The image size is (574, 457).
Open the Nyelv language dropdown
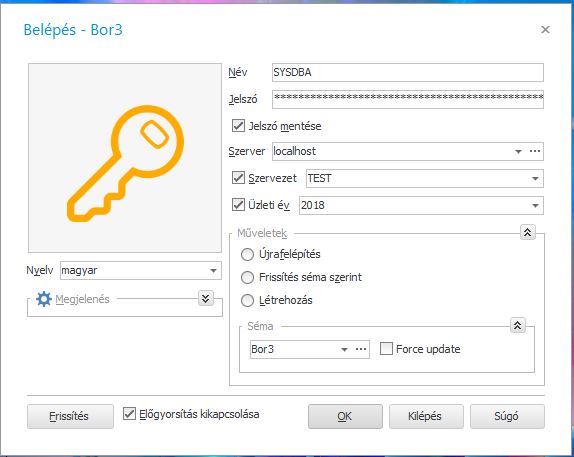[213, 271]
